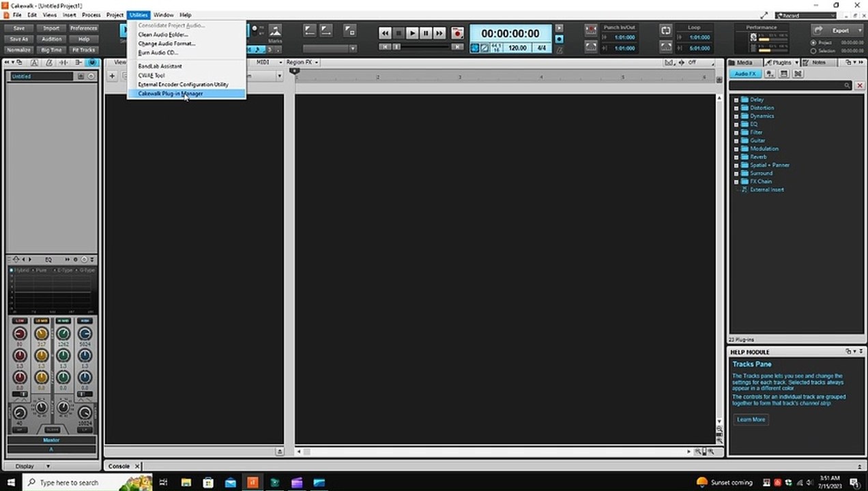This screenshot has height=491, width=868.
Task: Click the Save As button
Action: 19,39
